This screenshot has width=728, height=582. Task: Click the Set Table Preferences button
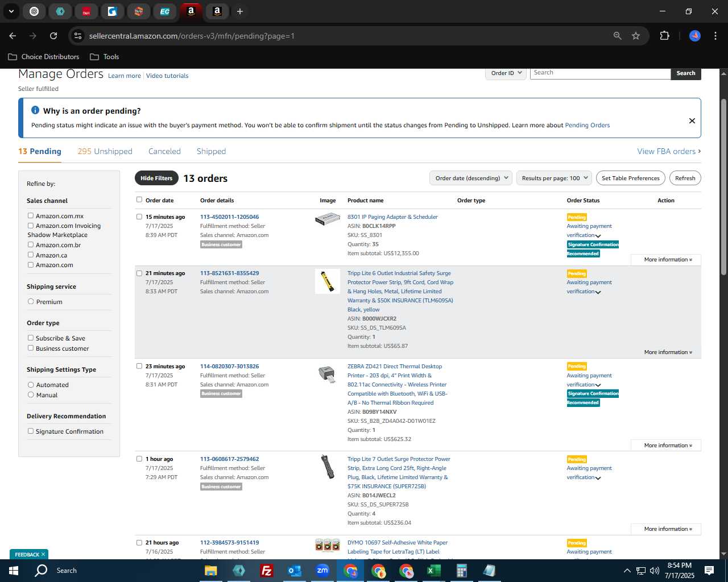631,178
